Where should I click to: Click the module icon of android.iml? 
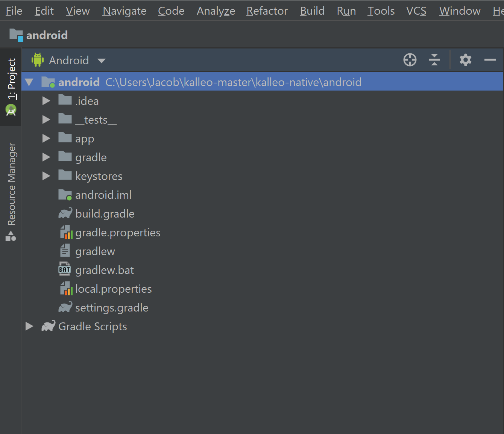pos(65,195)
